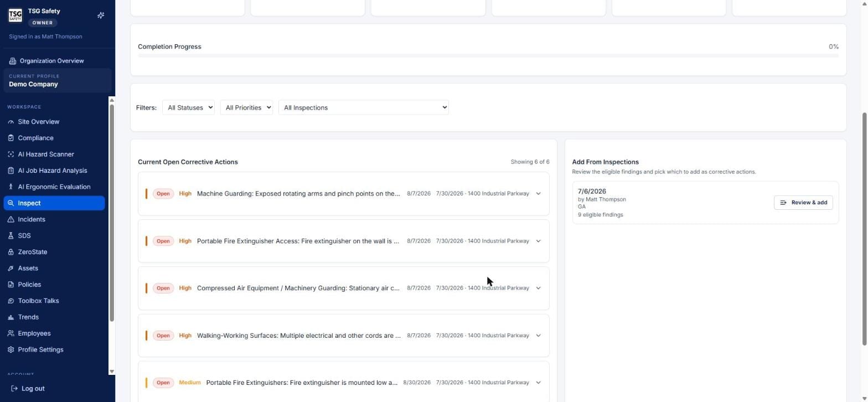868x402 pixels.
Task: Open the All Inspections filter dropdown
Action: [364, 107]
